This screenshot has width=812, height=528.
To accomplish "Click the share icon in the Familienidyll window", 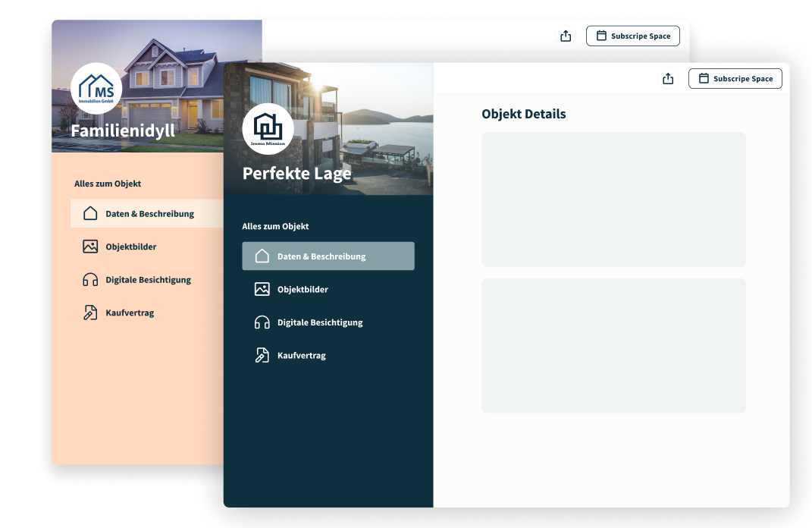I will click(566, 36).
